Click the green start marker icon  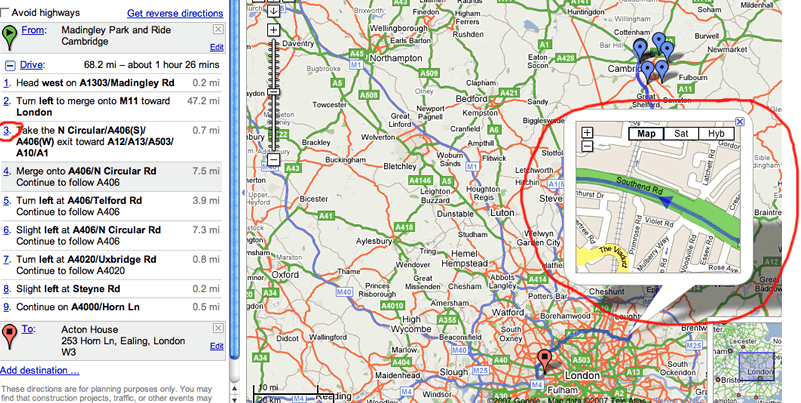9,37
